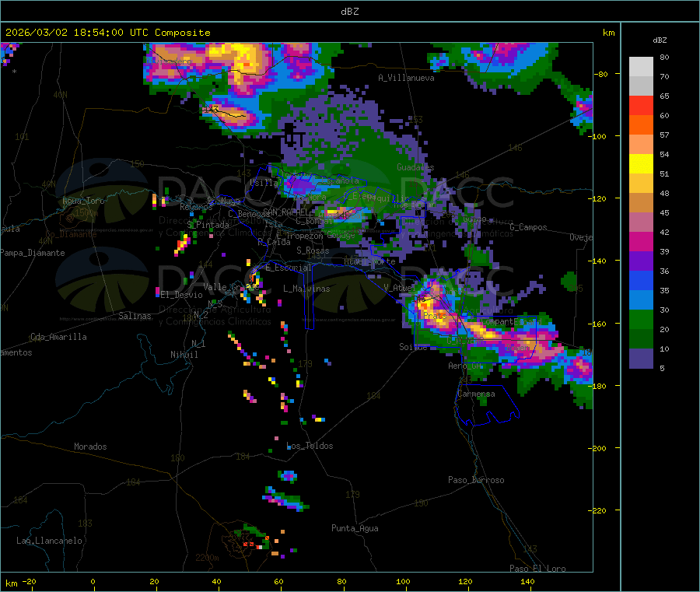Click the Los_Toldos map label
This screenshot has height=592, width=700.
click(x=310, y=446)
